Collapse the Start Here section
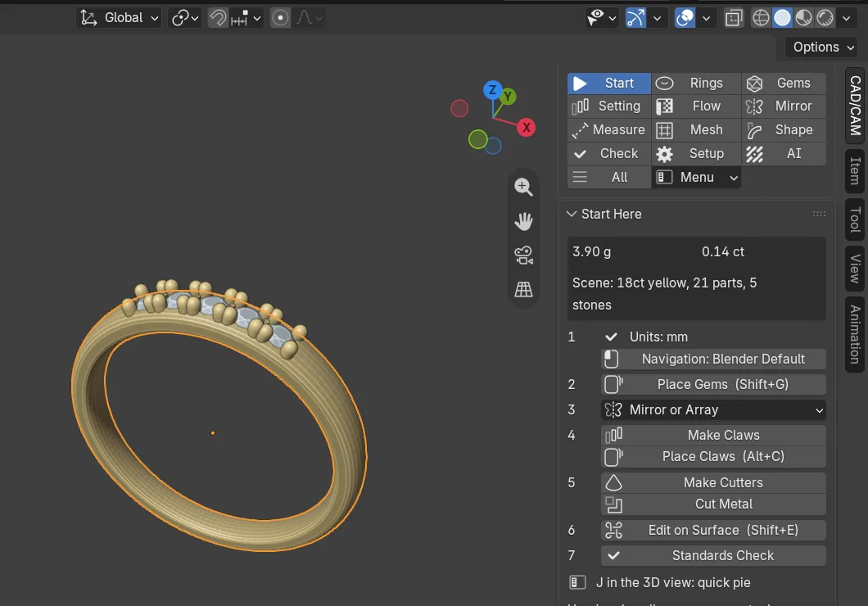This screenshot has width=868, height=606. (x=572, y=215)
